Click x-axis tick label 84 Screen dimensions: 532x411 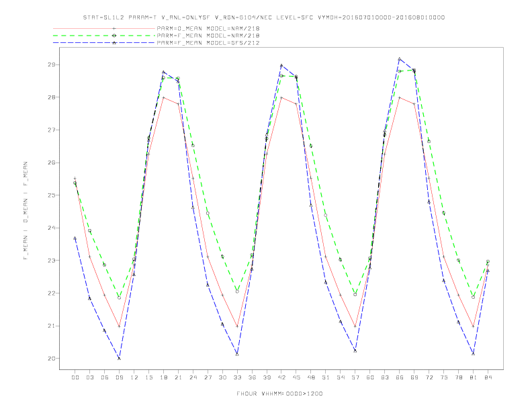tap(488, 377)
